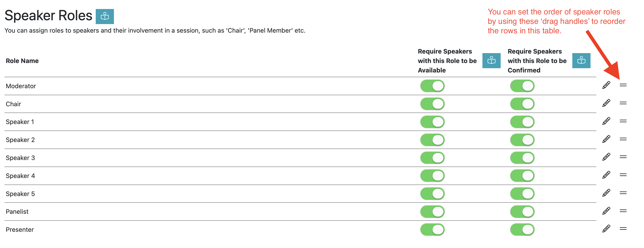The width and height of the screenshot is (644, 248).
Task: Switch off Speaker 4 'Confirmed' toggle
Action: (522, 176)
